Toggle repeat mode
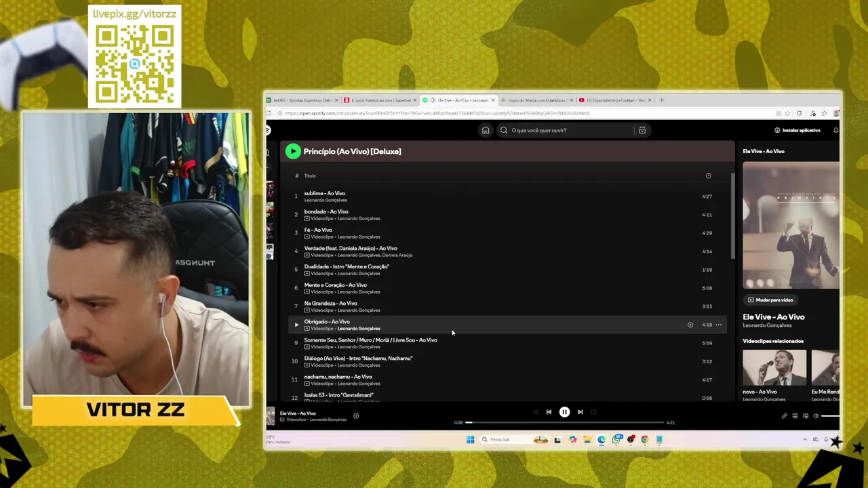868x488 pixels. (593, 411)
